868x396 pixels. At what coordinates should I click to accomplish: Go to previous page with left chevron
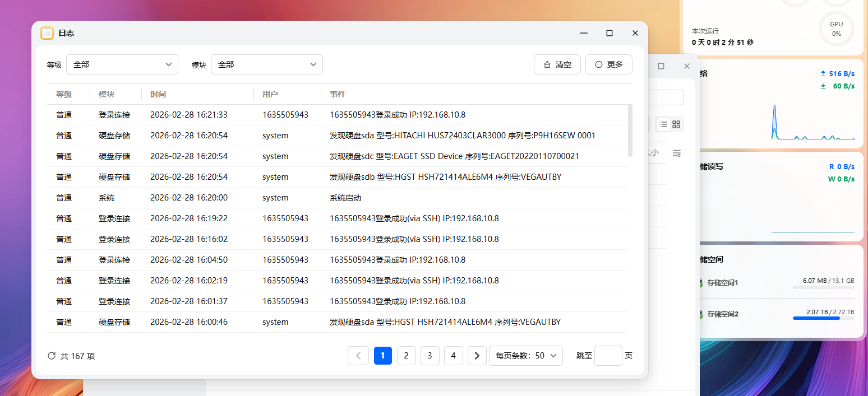(x=358, y=356)
